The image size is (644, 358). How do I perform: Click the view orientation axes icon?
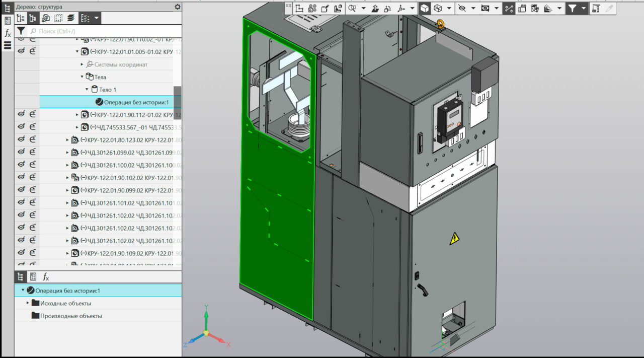tap(401, 8)
